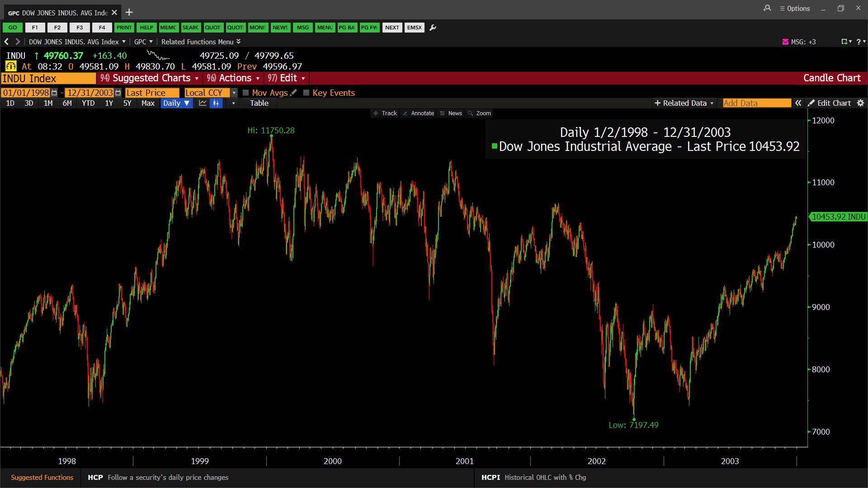Collapse panel with double-chevron icon
Viewport: 868px width, 488px height.
(798, 103)
